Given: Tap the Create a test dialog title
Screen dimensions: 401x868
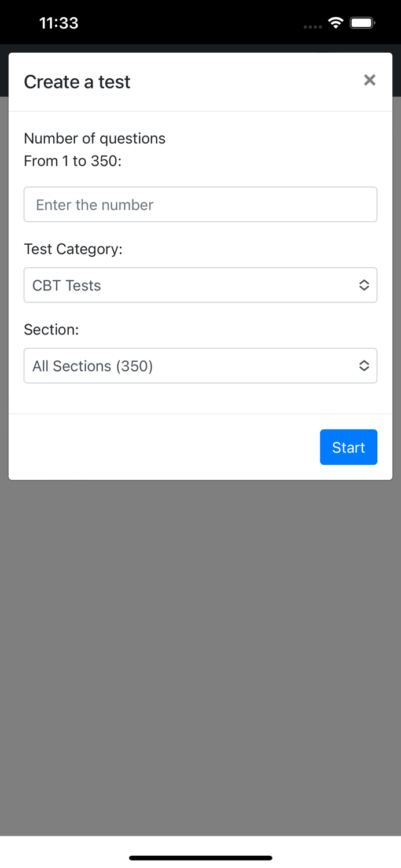Looking at the screenshot, I should pos(76,82).
